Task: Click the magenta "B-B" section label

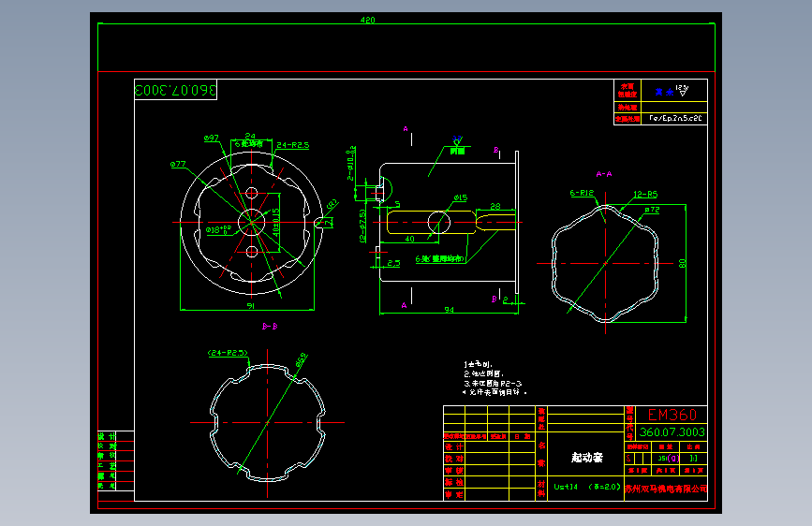Action: click(270, 326)
